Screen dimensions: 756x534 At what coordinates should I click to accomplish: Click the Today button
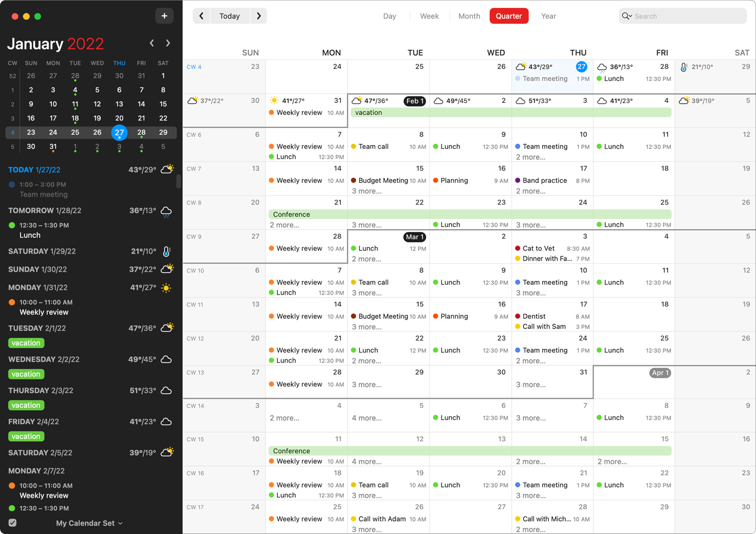[x=230, y=16]
